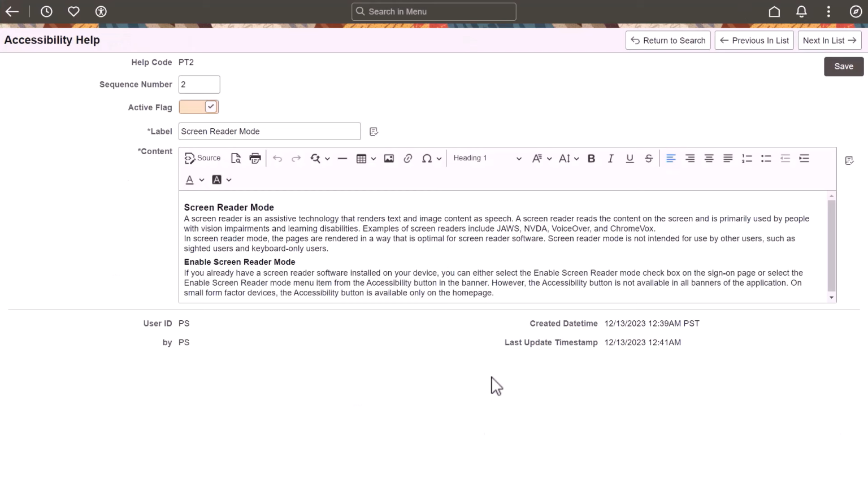Screen dimensions: 868x488
Task: Apply strikethrough formatting
Action: pyautogui.click(x=649, y=158)
